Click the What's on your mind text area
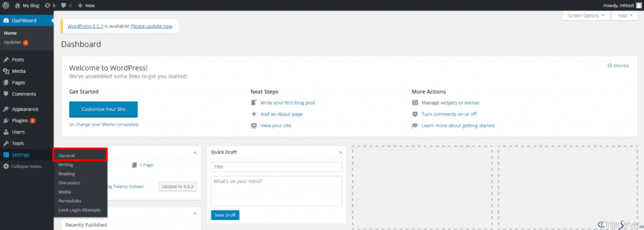 (277, 191)
